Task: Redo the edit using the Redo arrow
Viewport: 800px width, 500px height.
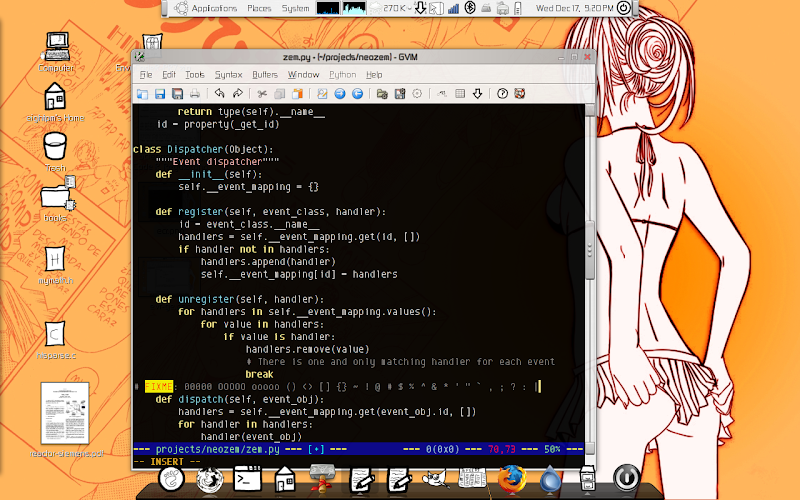Action: pos(237,93)
